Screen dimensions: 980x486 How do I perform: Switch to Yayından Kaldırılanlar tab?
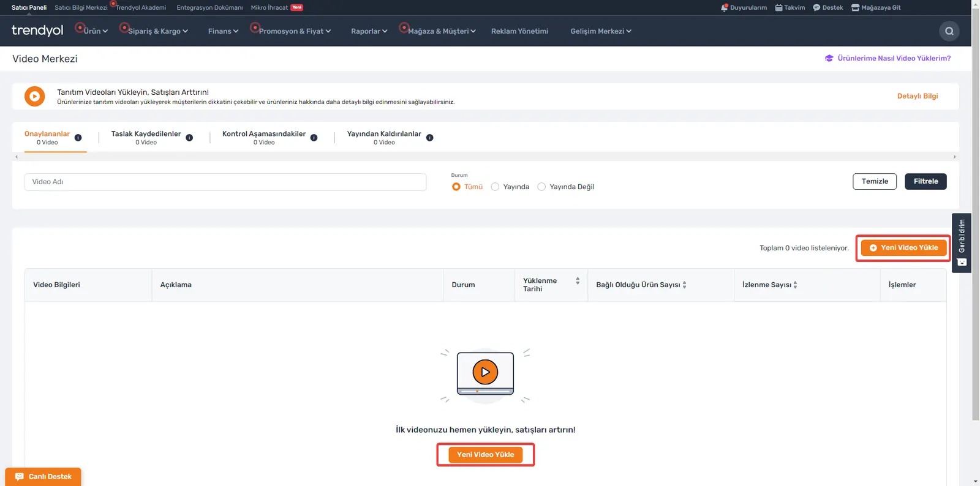384,137
